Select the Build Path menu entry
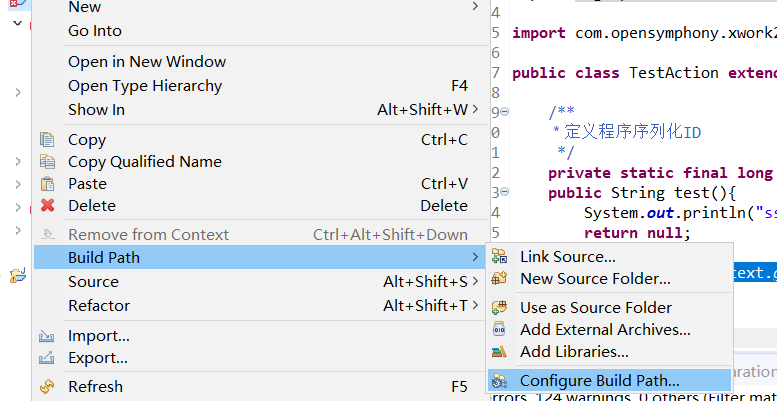The width and height of the screenshot is (777, 401). [260, 257]
